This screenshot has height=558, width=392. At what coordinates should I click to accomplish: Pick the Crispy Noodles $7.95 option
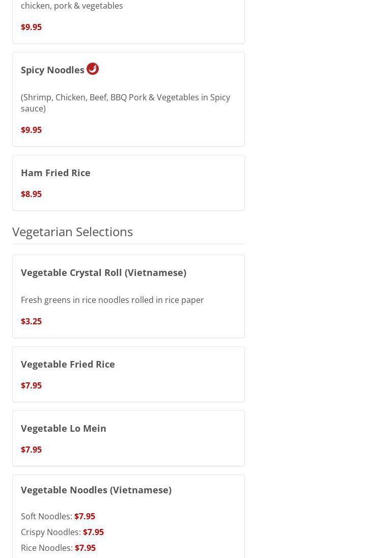93,532
